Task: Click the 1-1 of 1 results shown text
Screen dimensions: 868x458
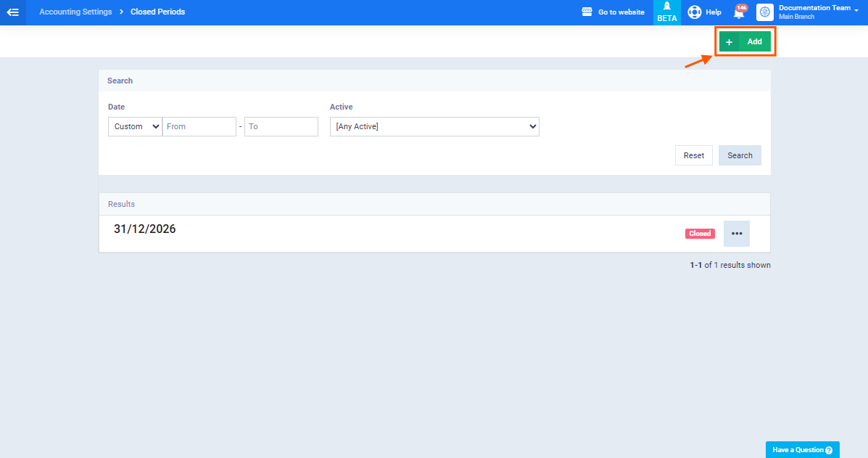Action: (730, 265)
